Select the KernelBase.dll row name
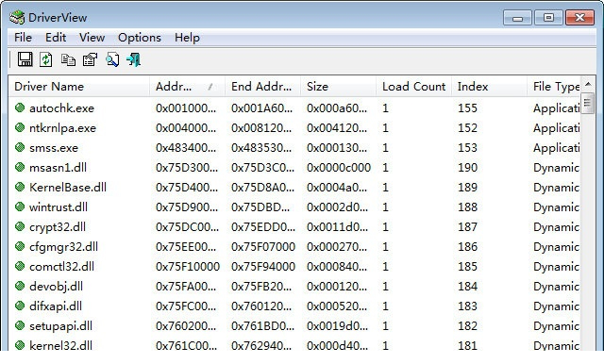 coord(68,188)
